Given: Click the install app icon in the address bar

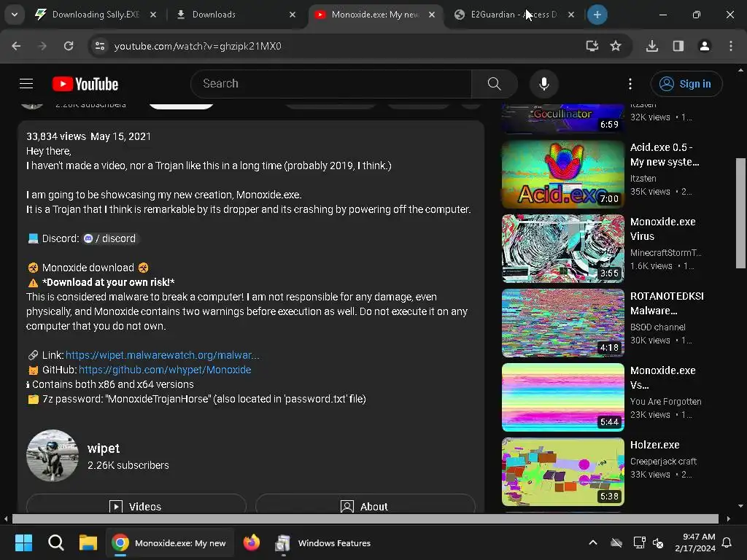Looking at the screenshot, I should point(592,46).
